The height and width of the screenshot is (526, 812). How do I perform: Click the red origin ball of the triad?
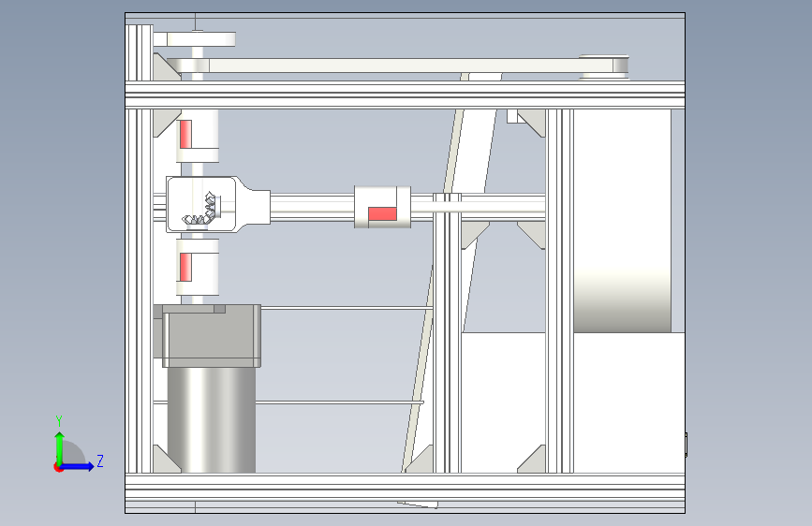click(58, 467)
